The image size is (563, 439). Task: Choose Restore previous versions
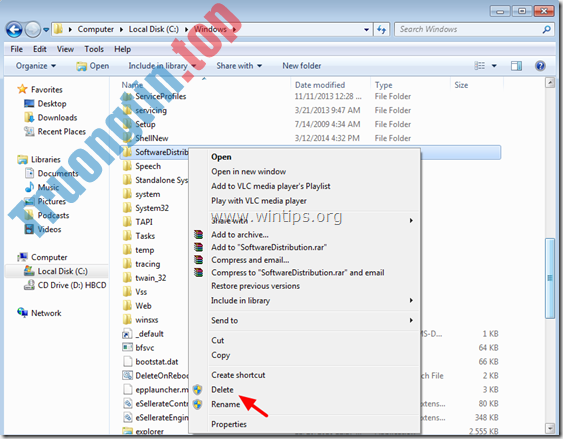coord(255,286)
